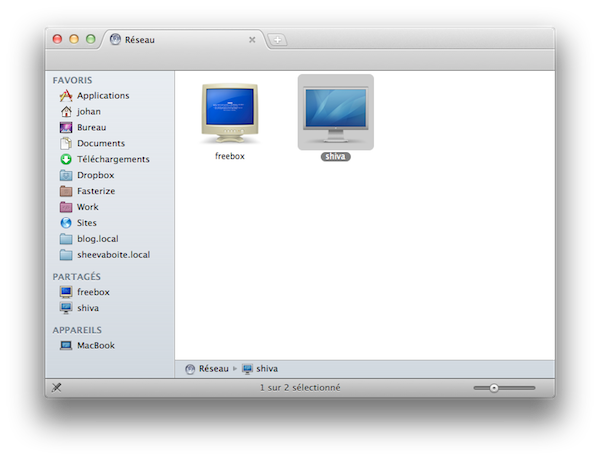Select blog.local folder in favorites
The height and width of the screenshot is (460, 600).
[97, 239]
